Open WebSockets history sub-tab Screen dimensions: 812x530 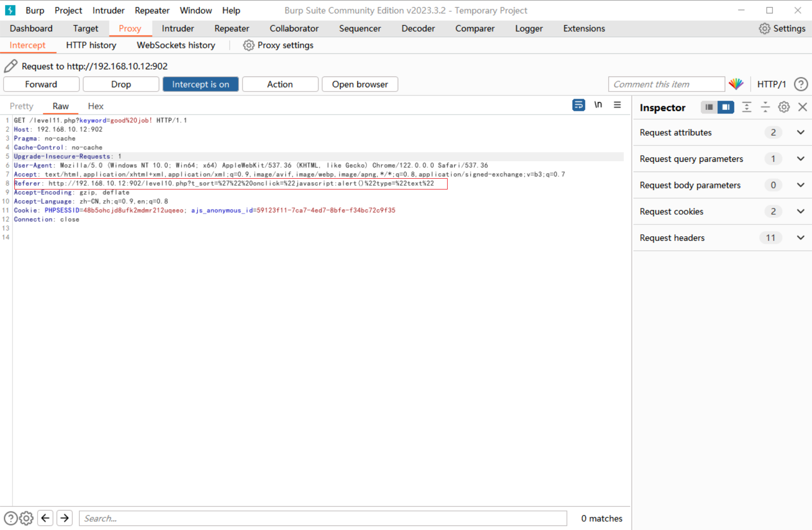tap(176, 45)
